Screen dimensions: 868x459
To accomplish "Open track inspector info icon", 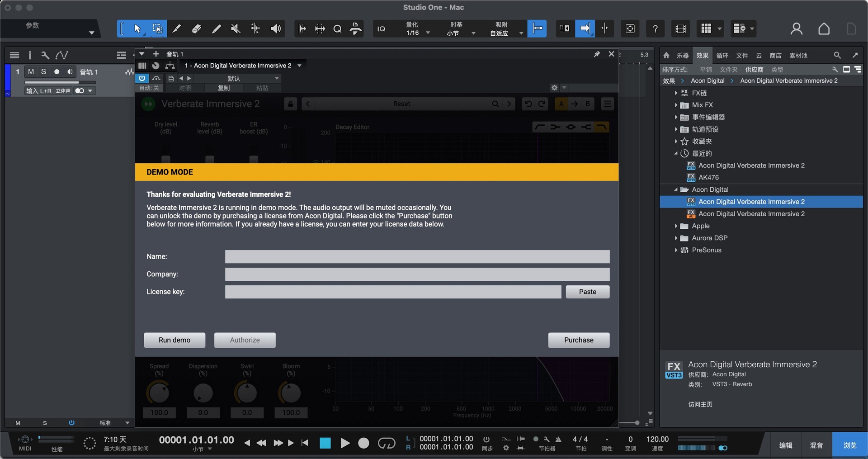I will [30, 55].
